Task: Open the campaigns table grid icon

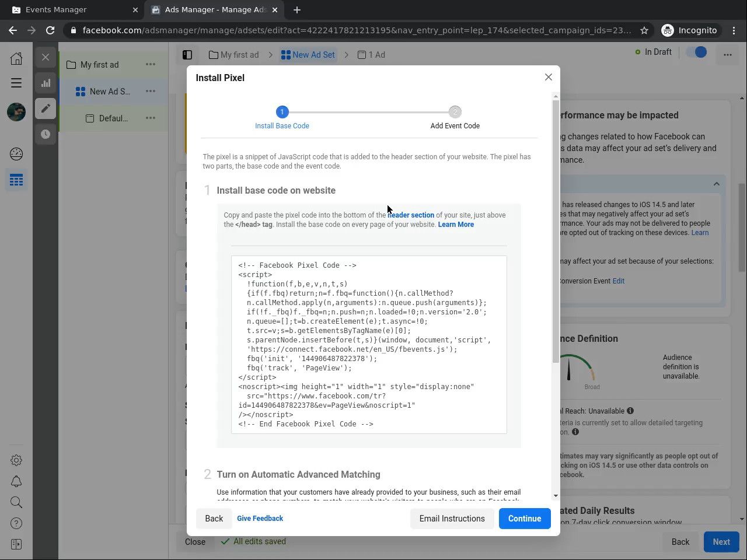Action: pos(16,180)
